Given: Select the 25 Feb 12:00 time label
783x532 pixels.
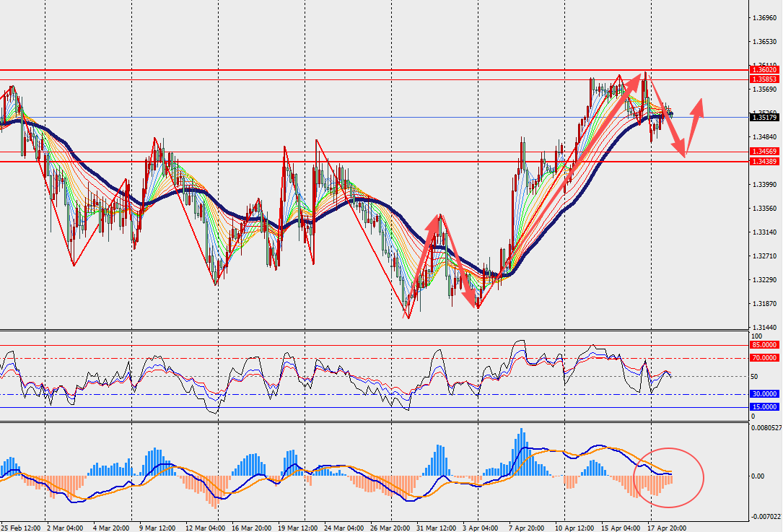Looking at the screenshot, I should [x=20, y=527].
